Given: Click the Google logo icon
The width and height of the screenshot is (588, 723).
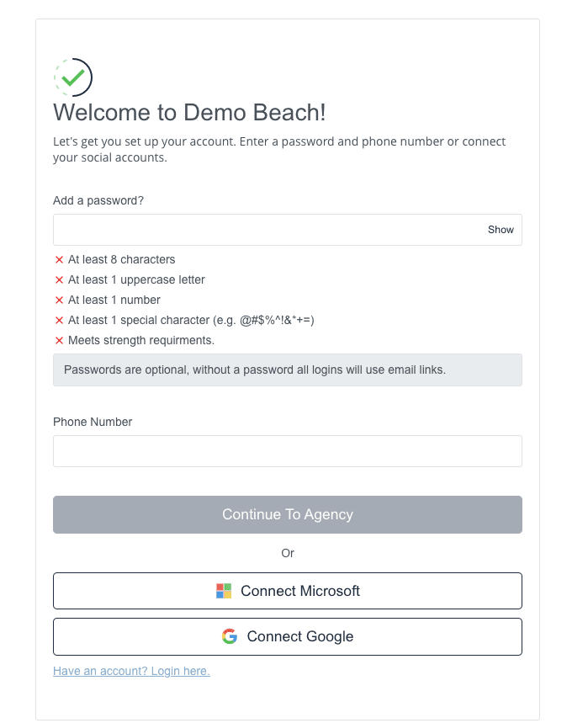Looking at the screenshot, I should (230, 636).
